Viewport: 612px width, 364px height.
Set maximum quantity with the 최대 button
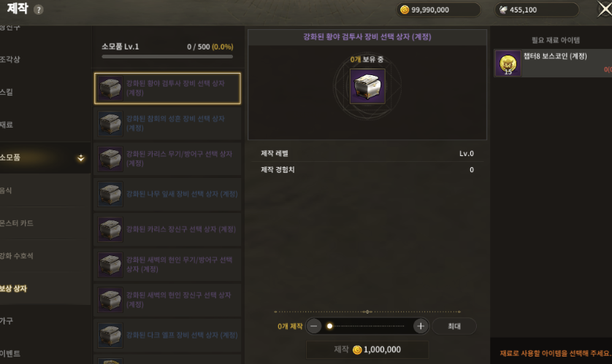point(454,326)
